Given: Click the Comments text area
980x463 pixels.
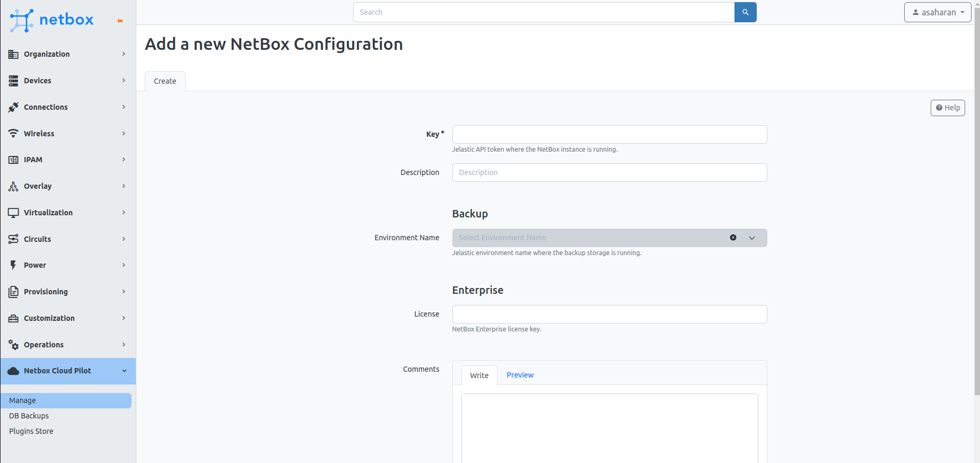Looking at the screenshot, I should 609,428.
